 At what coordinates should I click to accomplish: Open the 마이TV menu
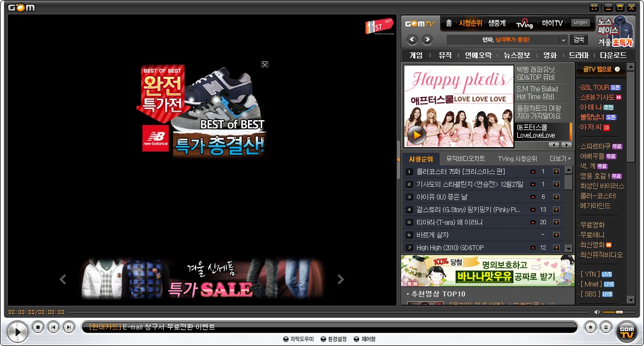click(552, 23)
